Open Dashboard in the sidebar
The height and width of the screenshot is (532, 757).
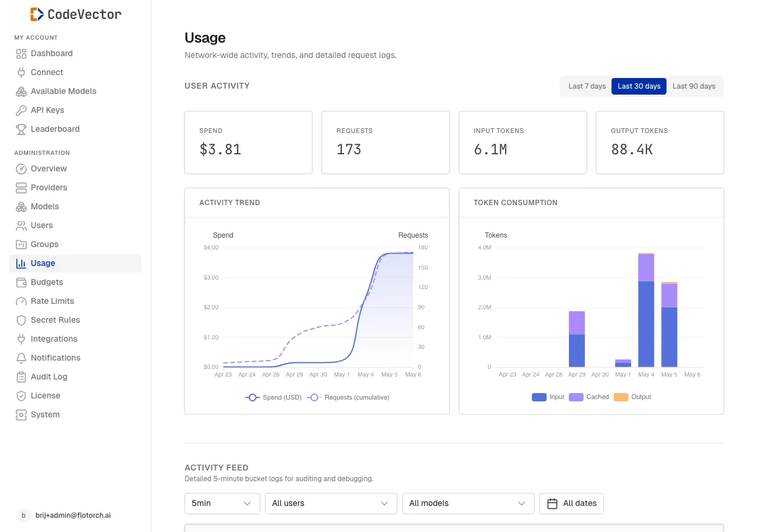pyautogui.click(x=75, y=53)
